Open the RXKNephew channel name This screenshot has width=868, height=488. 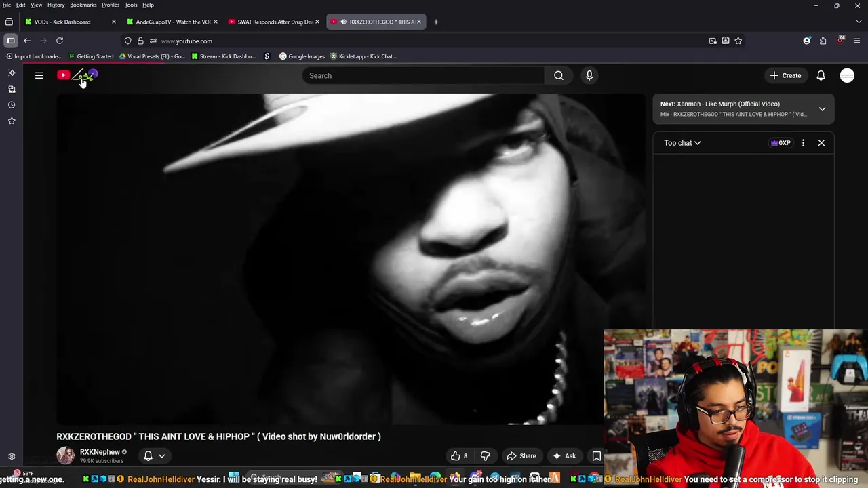click(x=100, y=452)
